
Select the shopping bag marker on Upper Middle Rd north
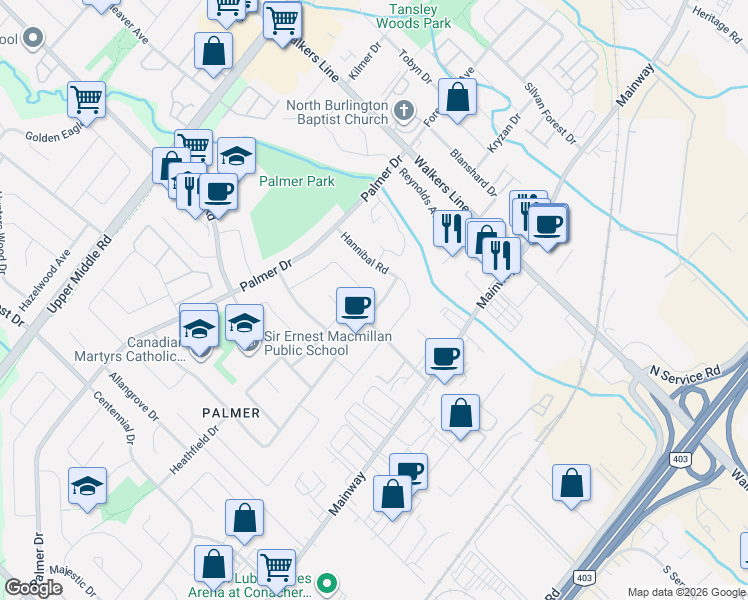(214, 52)
